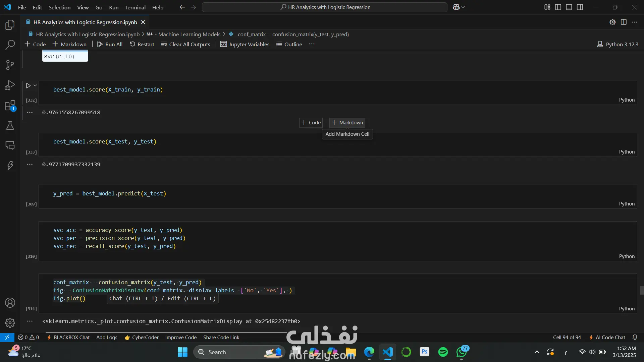Open the Extensions view
This screenshot has height=362, width=644.
pos(10,106)
